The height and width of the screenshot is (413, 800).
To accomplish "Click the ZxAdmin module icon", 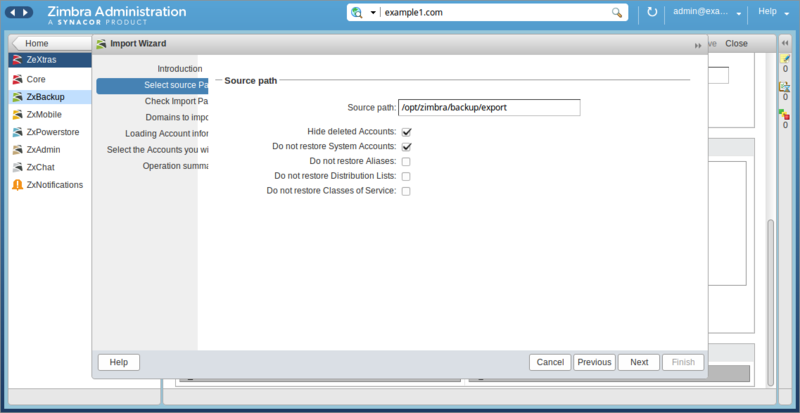I will pos(18,150).
